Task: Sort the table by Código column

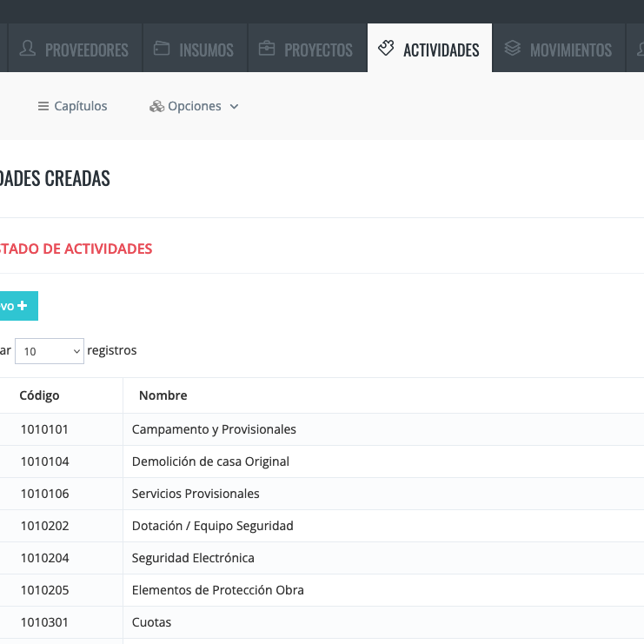Action: click(39, 395)
